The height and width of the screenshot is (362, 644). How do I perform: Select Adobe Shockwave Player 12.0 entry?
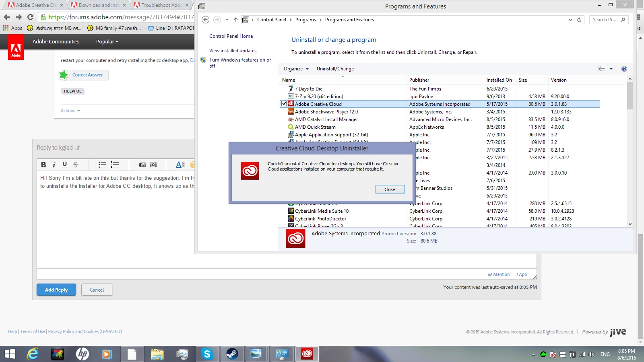click(440, 112)
